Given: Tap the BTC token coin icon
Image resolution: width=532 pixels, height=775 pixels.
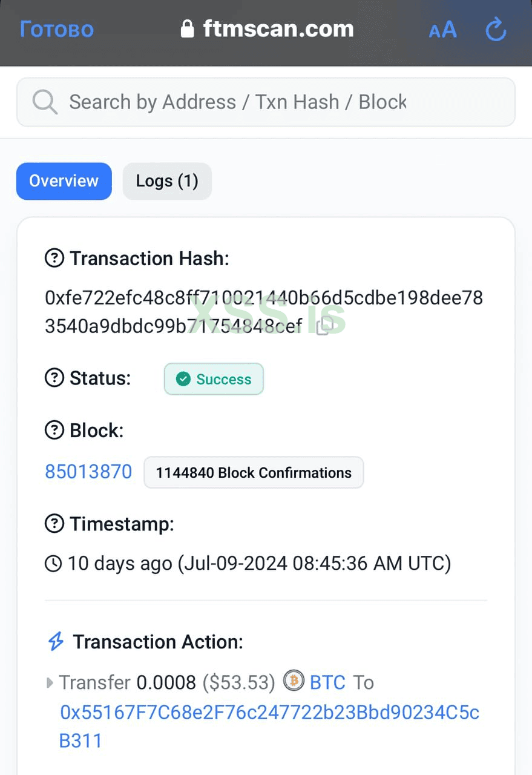Looking at the screenshot, I should (294, 681).
